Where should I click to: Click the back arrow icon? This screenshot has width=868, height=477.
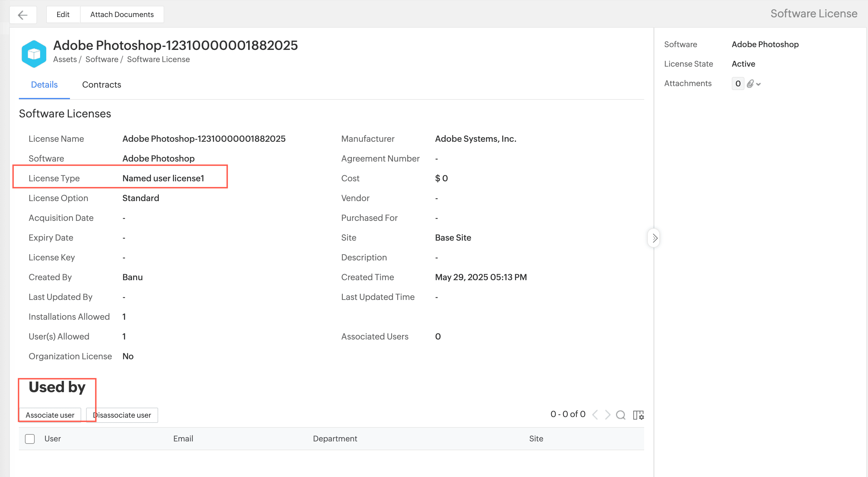click(23, 15)
